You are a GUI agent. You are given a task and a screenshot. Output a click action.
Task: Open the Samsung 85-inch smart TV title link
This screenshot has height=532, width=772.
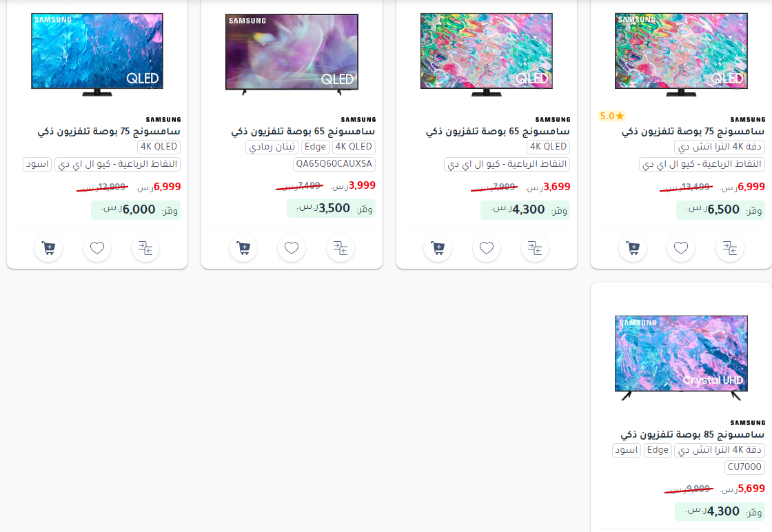click(692, 435)
